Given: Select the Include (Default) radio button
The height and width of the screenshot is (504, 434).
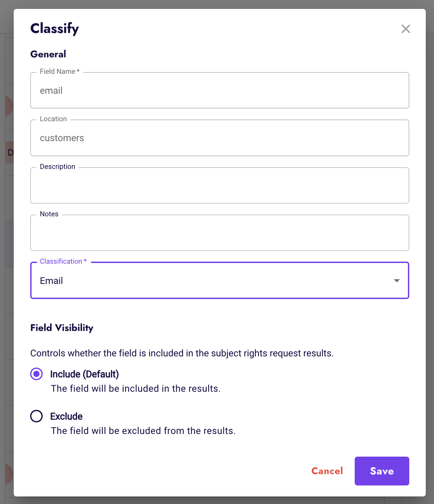Looking at the screenshot, I should click(36, 374).
